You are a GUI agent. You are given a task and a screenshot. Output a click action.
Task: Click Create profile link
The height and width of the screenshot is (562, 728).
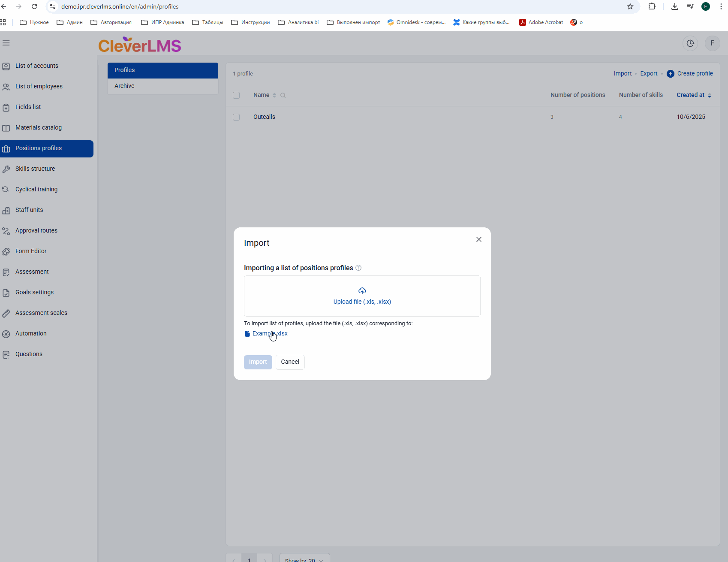click(x=695, y=74)
